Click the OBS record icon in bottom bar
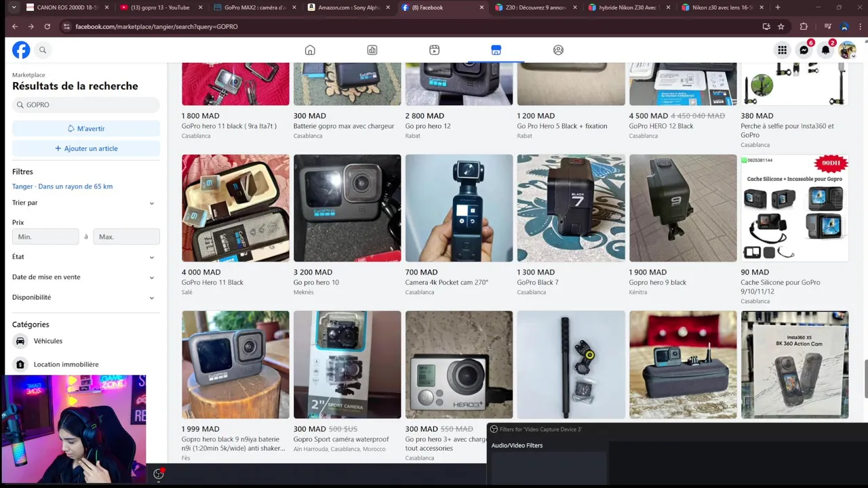868x488 pixels. click(159, 474)
